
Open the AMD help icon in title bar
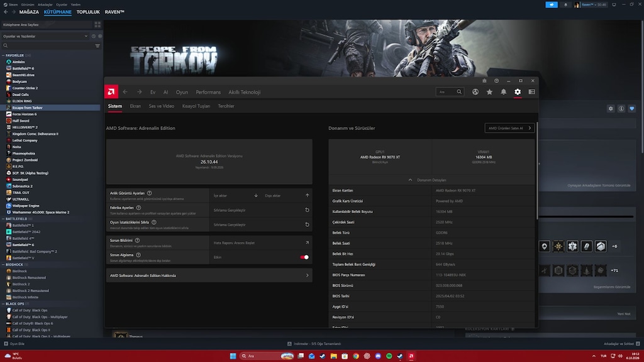coord(497,81)
